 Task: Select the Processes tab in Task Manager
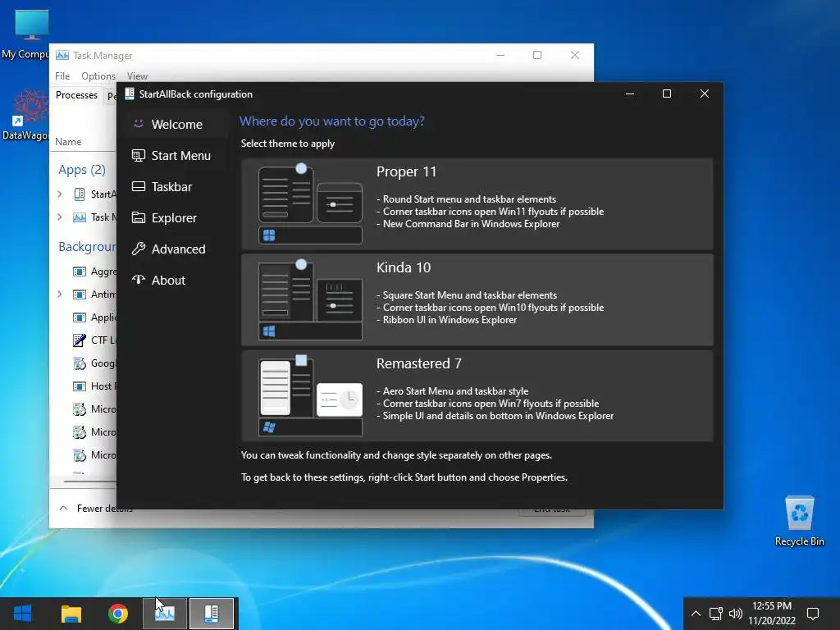click(x=76, y=95)
